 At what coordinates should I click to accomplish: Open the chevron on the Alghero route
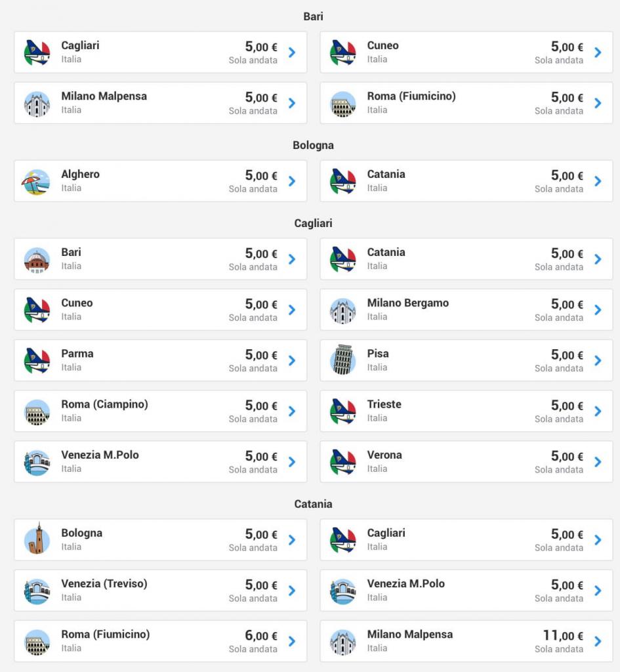coord(292,181)
